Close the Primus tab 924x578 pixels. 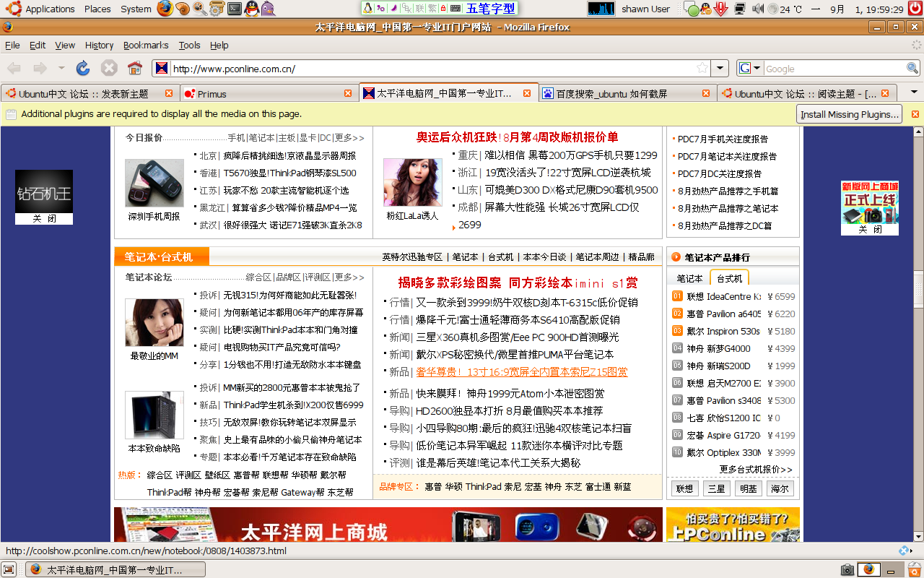click(348, 93)
